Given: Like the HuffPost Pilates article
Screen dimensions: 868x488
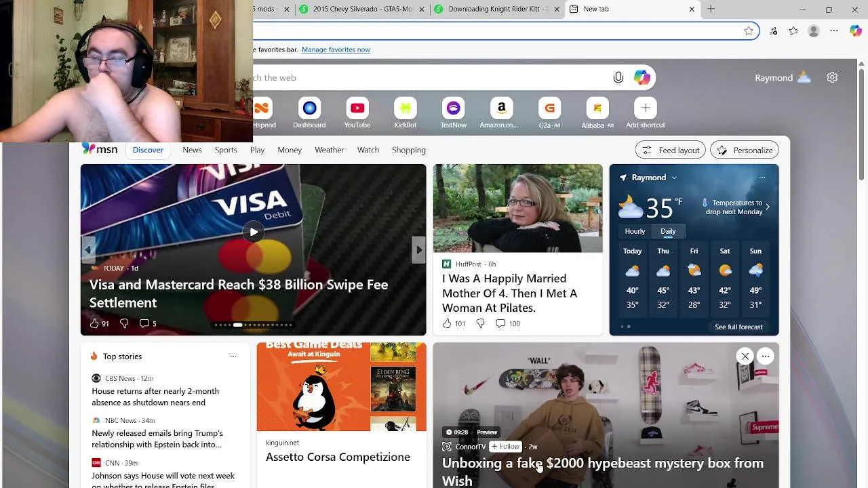Looking at the screenshot, I should click(x=447, y=323).
